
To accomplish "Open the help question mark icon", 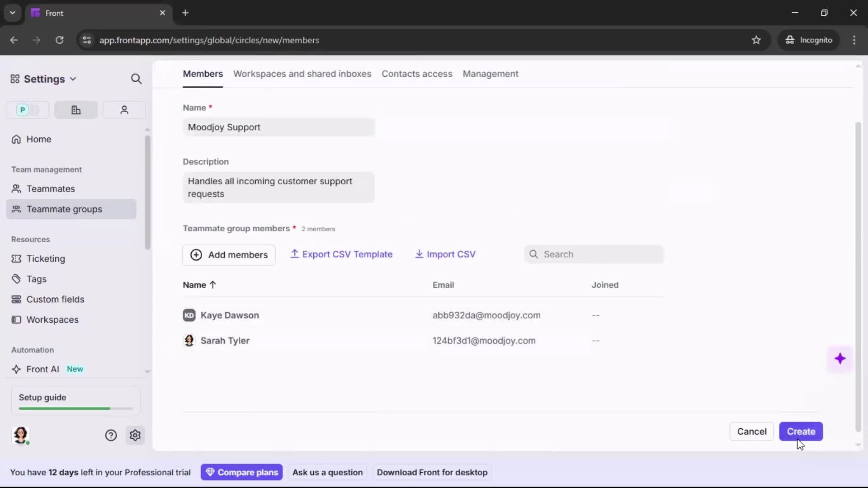I will 111,435.
